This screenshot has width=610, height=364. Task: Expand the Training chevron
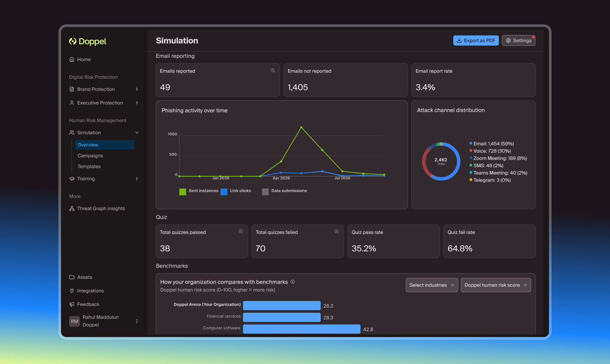click(x=137, y=179)
